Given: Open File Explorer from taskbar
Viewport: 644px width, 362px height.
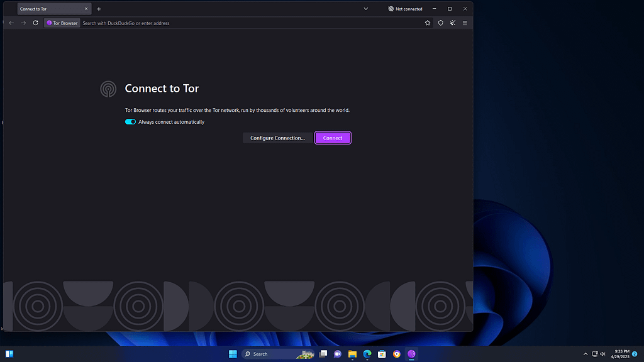Looking at the screenshot, I should coord(352,354).
